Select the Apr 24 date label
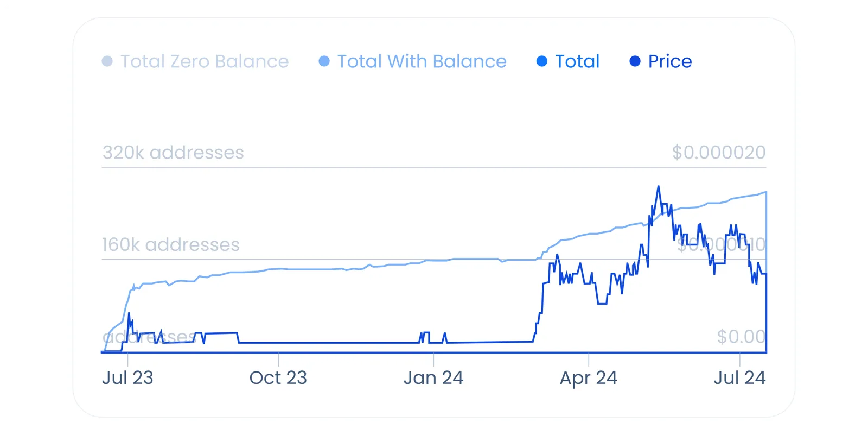 click(x=589, y=377)
